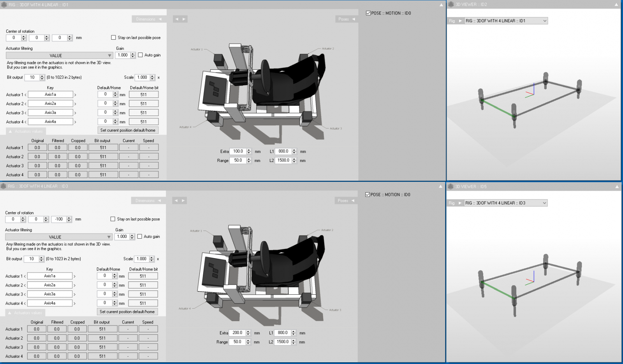Increase the Extra value stepper in ID1 panel
Image resolution: width=623 pixels, height=364 pixels.
pyautogui.click(x=249, y=150)
